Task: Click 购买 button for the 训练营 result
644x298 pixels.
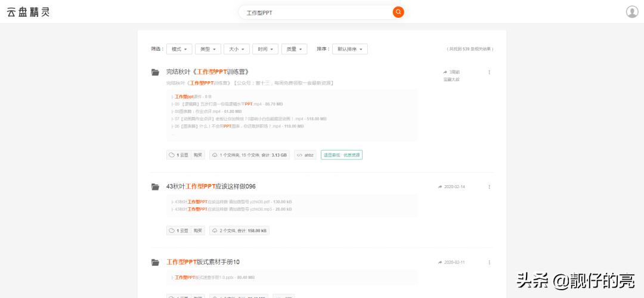Action: (198, 155)
